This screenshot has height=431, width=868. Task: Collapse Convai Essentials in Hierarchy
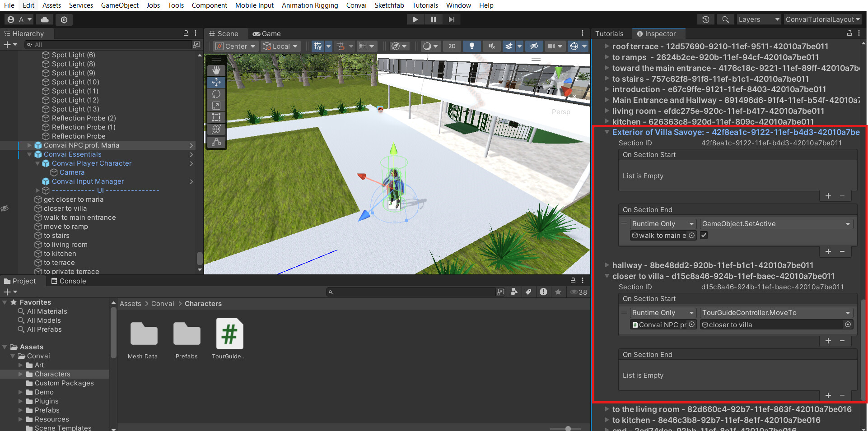pyautogui.click(x=29, y=154)
